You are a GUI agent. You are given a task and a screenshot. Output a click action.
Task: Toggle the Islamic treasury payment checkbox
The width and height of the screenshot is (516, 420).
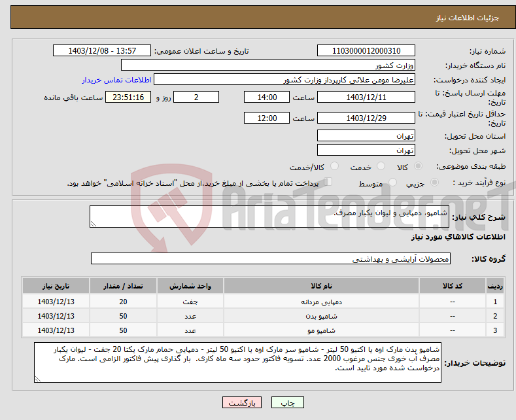point(328,182)
